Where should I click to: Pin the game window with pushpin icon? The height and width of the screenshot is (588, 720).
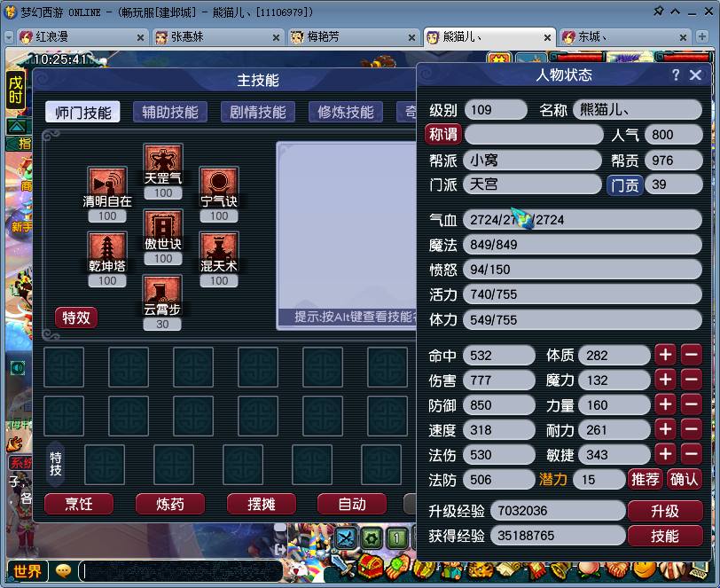click(659, 11)
